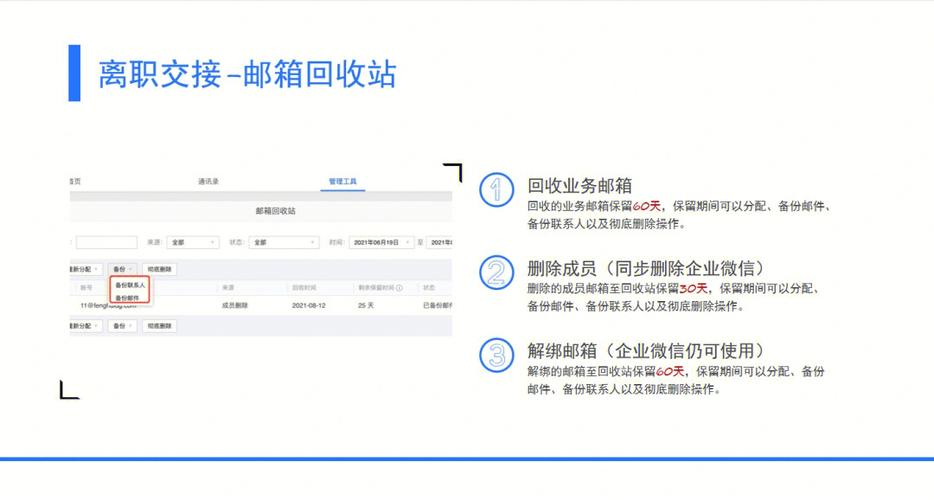Click the info icon beside 剩余保留时间

(400, 288)
